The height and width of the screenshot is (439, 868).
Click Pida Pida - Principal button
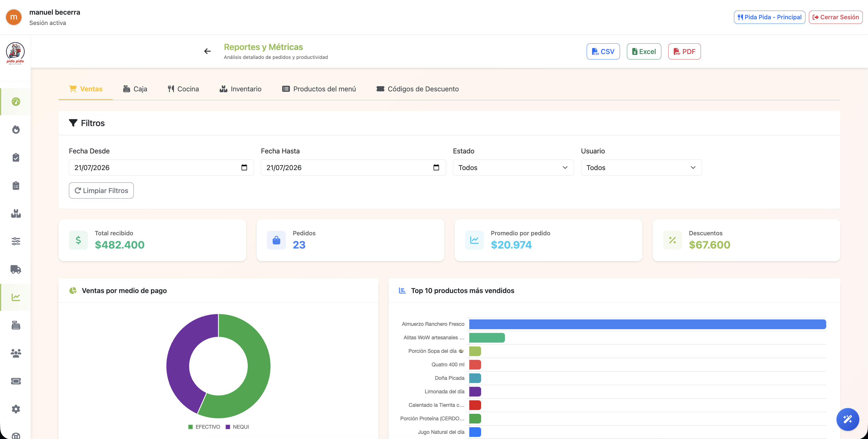coord(770,17)
